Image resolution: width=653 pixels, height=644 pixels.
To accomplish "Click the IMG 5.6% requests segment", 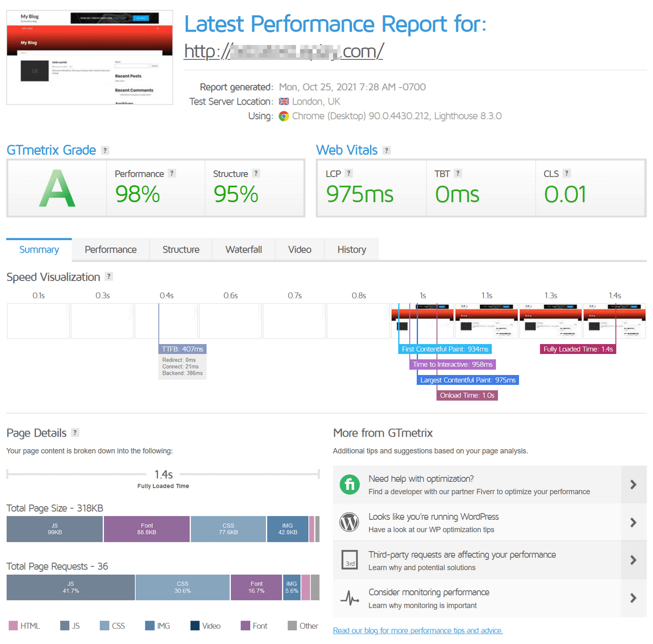I will pos(292,587).
